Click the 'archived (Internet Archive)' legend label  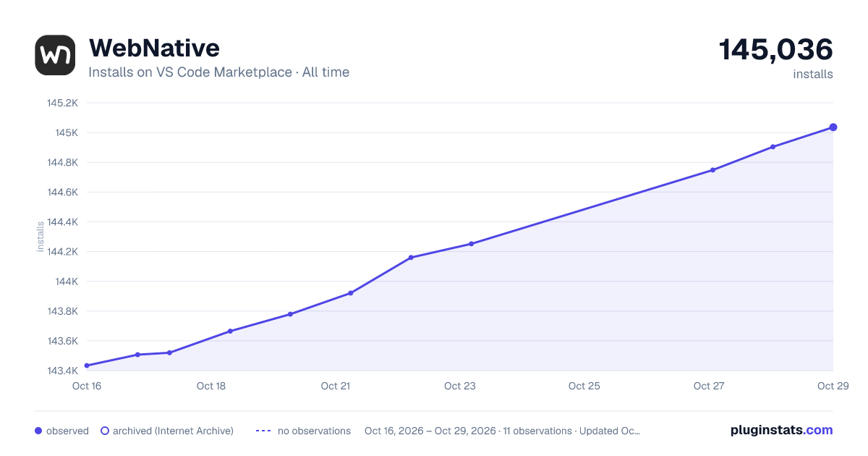[x=173, y=431]
